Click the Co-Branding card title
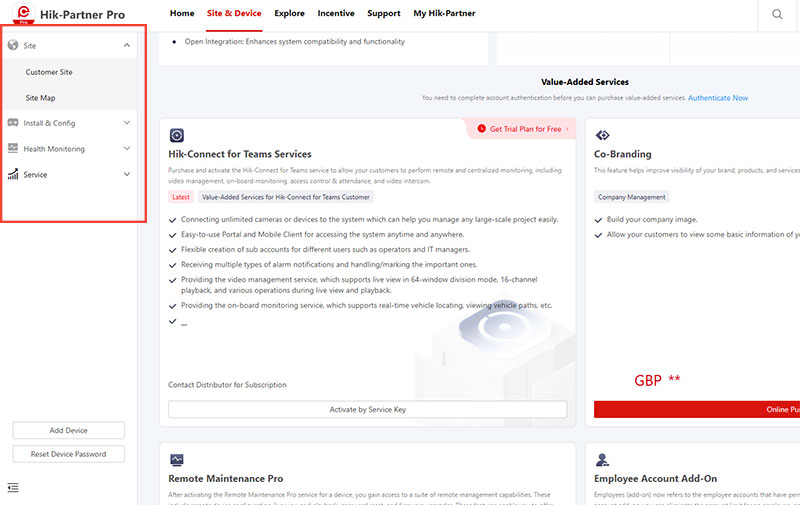Image resolution: width=800 pixels, height=505 pixels. 622,154
